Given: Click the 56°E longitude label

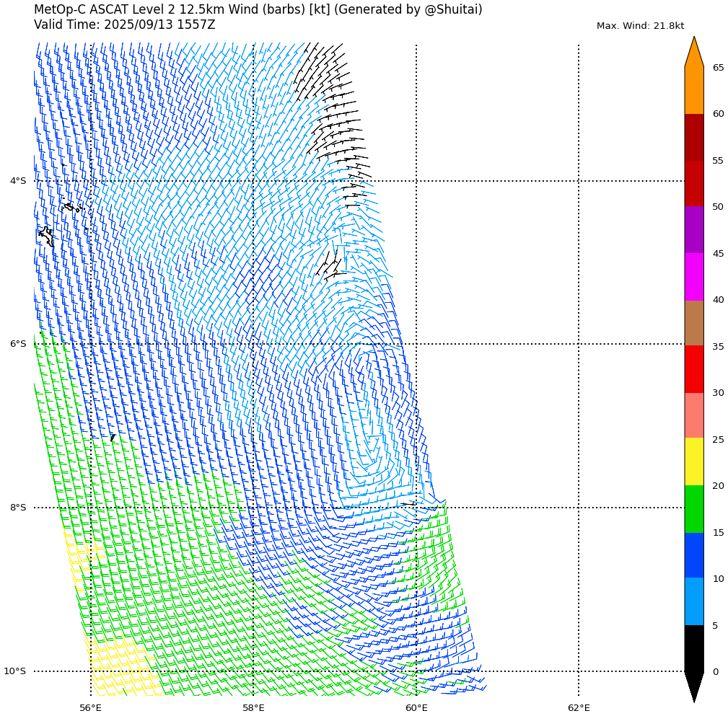Looking at the screenshot, I should coord(90,707).
